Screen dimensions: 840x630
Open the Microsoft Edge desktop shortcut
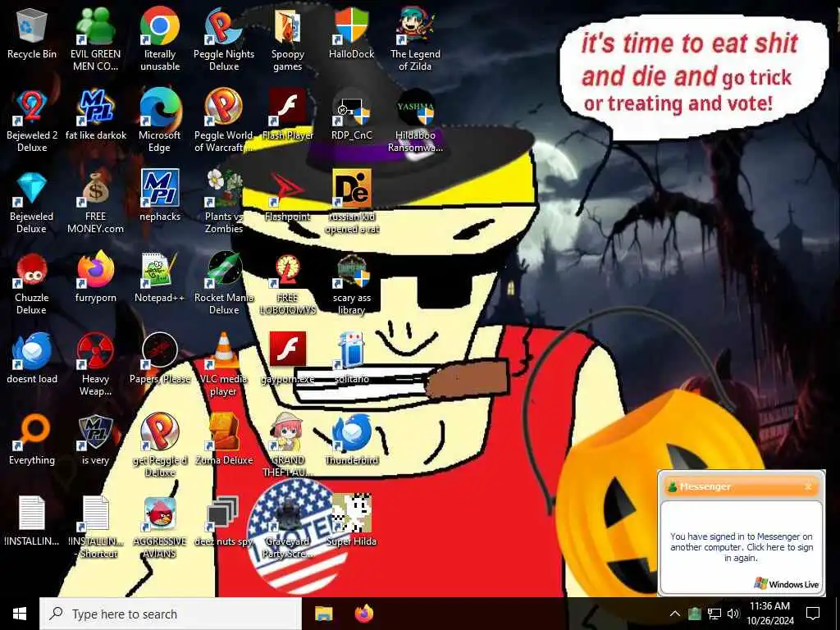[160, 107]
